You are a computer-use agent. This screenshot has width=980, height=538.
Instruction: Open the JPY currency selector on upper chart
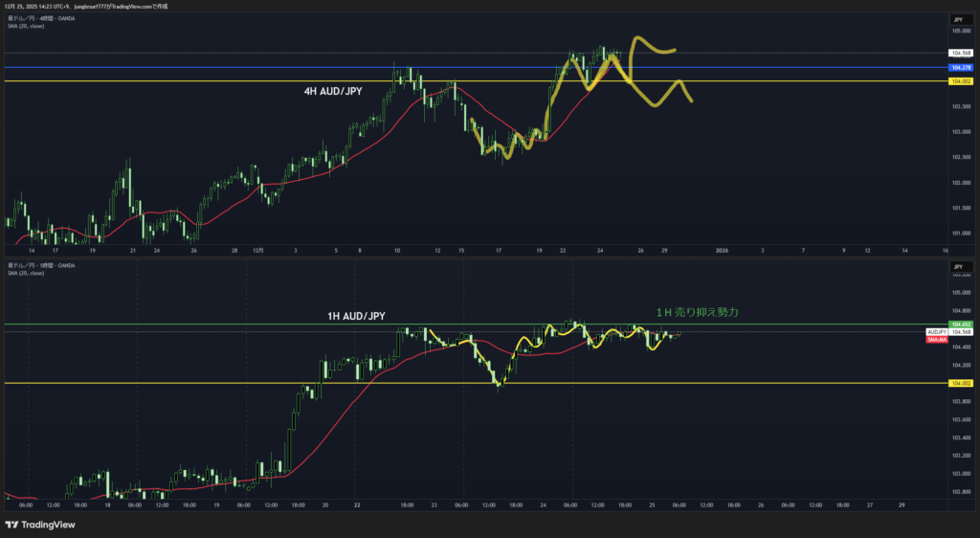pyautogui.click(x=957, y=19)
